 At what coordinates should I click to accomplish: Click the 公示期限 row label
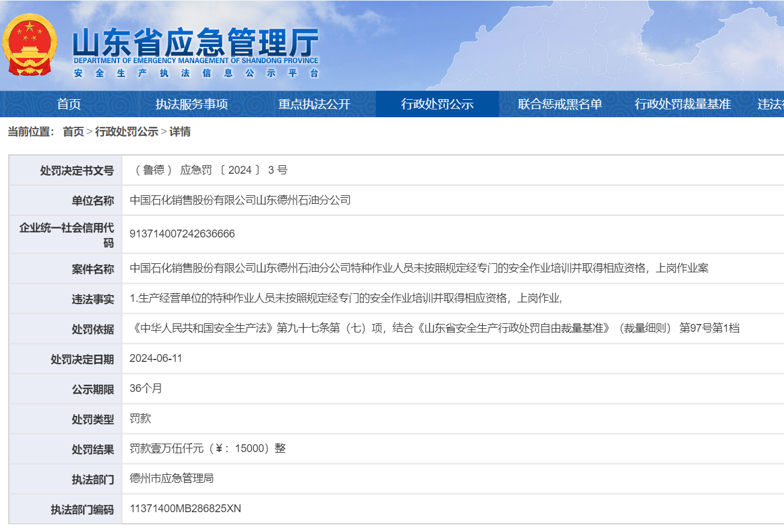tap(93, 390)
